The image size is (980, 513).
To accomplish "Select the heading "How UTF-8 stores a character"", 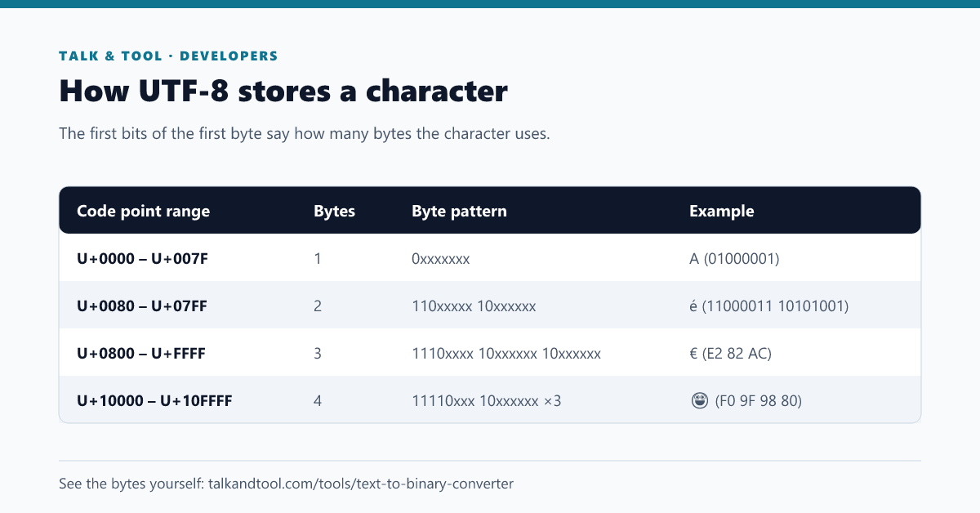I will (x=283, y=91).
